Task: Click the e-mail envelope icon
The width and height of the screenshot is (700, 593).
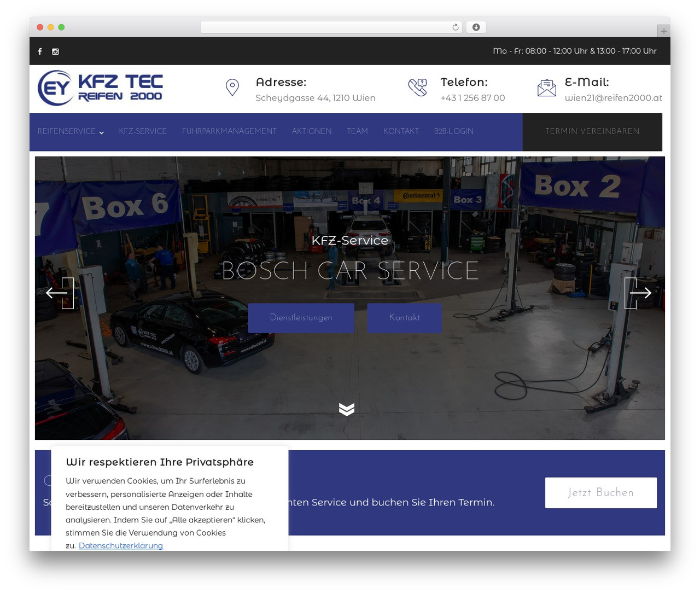Action: point(547,88)
